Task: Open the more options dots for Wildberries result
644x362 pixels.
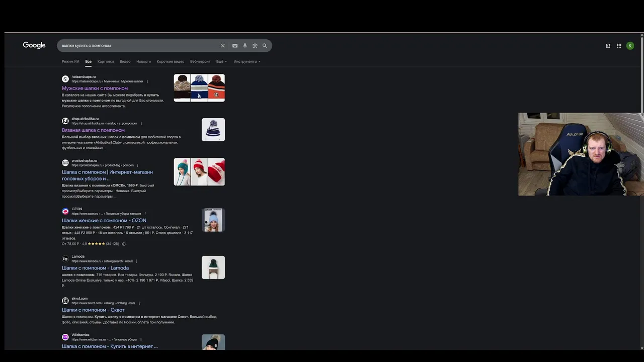Action: coord(141,339)
